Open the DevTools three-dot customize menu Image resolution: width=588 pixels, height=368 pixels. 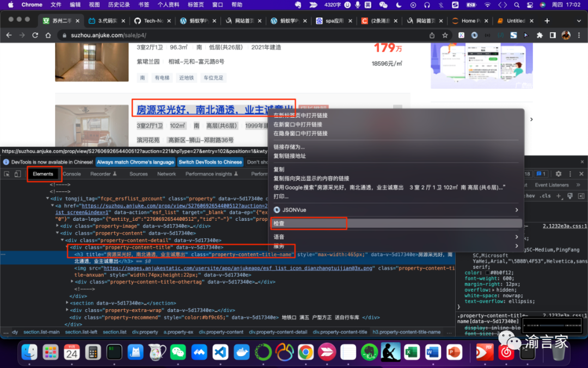[570, 174]
